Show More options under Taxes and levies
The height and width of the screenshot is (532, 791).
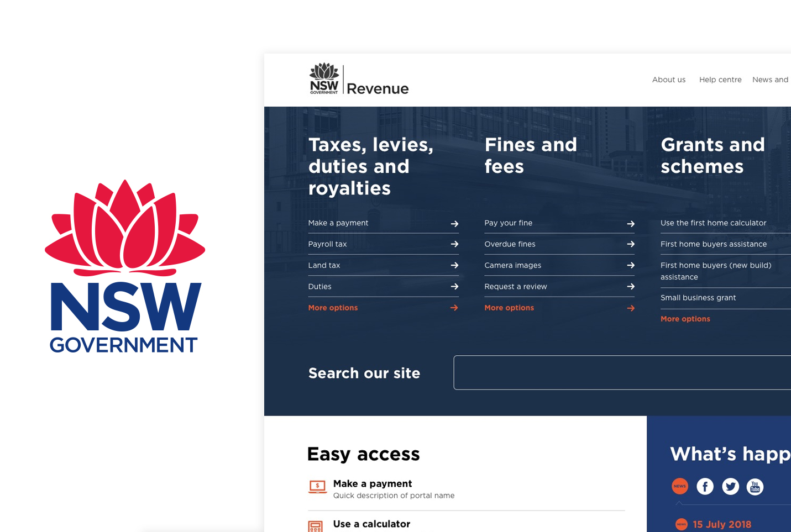click(x=333, y=308)
